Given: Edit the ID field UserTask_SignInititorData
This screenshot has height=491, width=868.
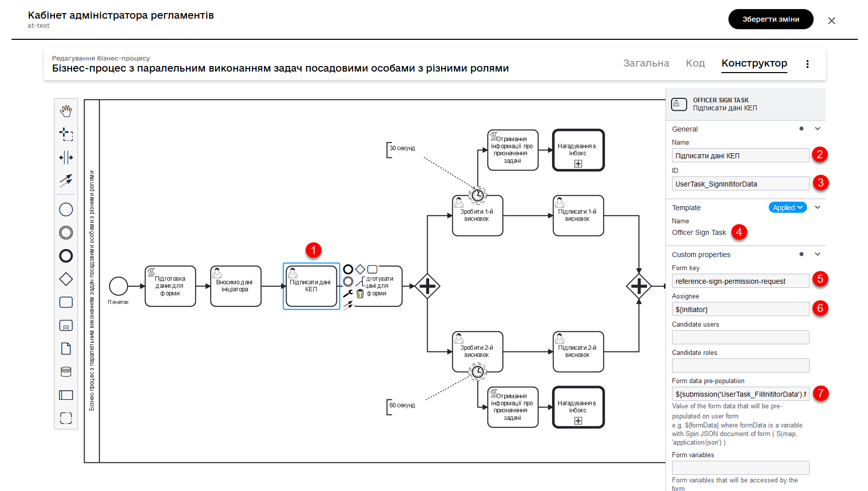Looking at the screenshot, I should click(x=741, y=184).
